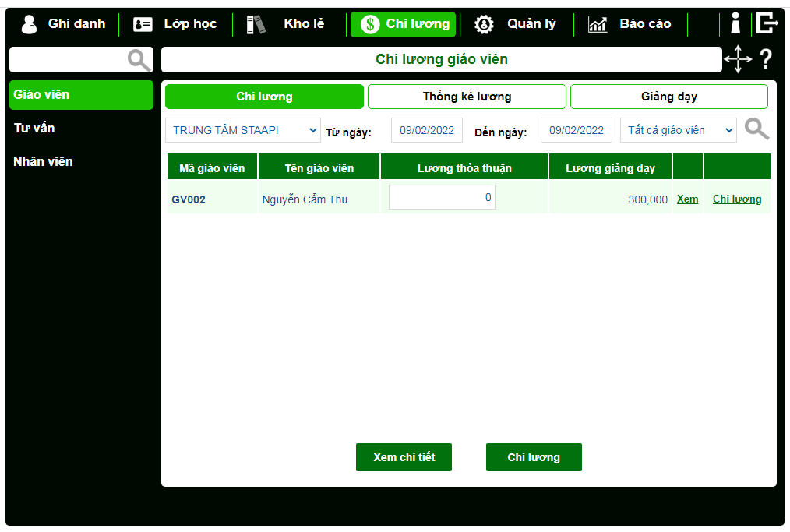Viewport: 790px width, 532px height.
Task: Switch to Giảng dạy tab
Action: 668,97
